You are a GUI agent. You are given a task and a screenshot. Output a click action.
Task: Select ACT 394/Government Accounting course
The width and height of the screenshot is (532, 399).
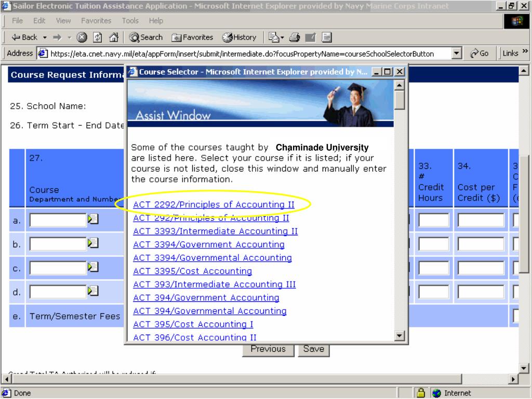(x=206, y=297)
